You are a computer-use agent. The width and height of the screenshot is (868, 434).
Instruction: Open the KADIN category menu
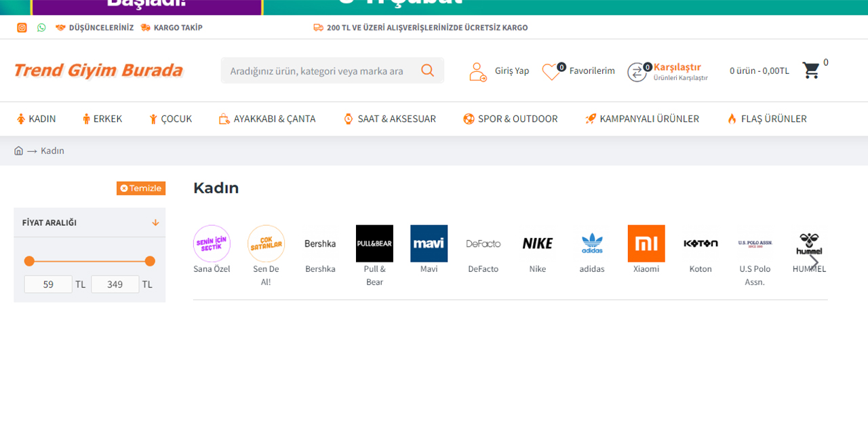pyautogui.click(x=37, y=119)
